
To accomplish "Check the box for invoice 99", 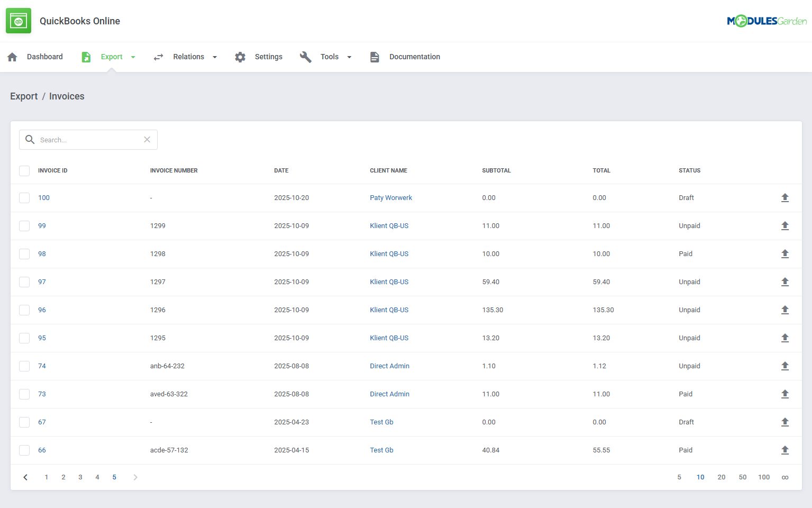I will [24, 226].
